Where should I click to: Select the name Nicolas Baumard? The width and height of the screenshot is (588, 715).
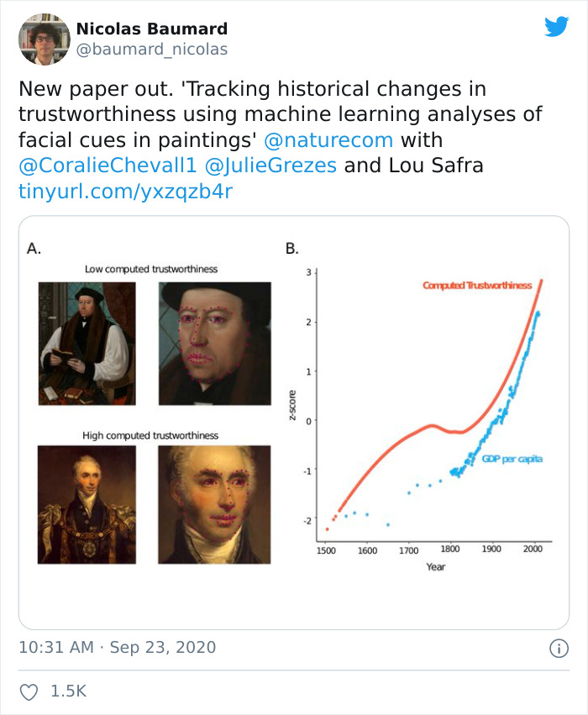click(x=154, y=27)
